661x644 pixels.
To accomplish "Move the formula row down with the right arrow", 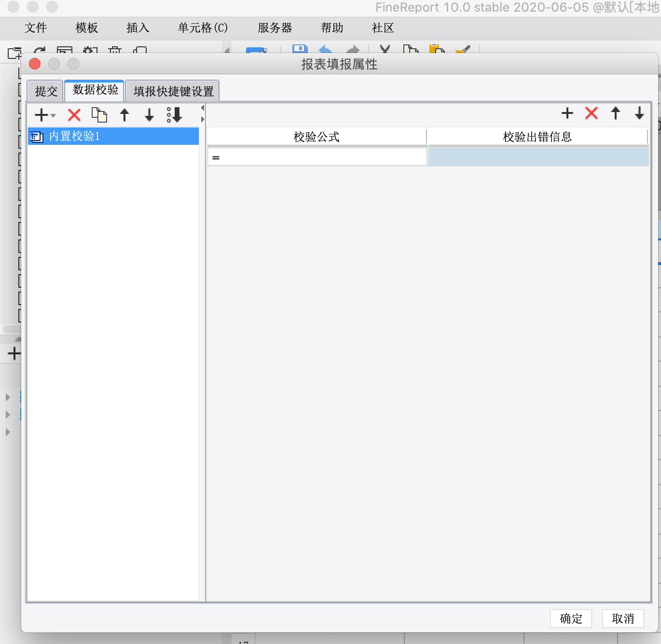I will click(639, 113).
